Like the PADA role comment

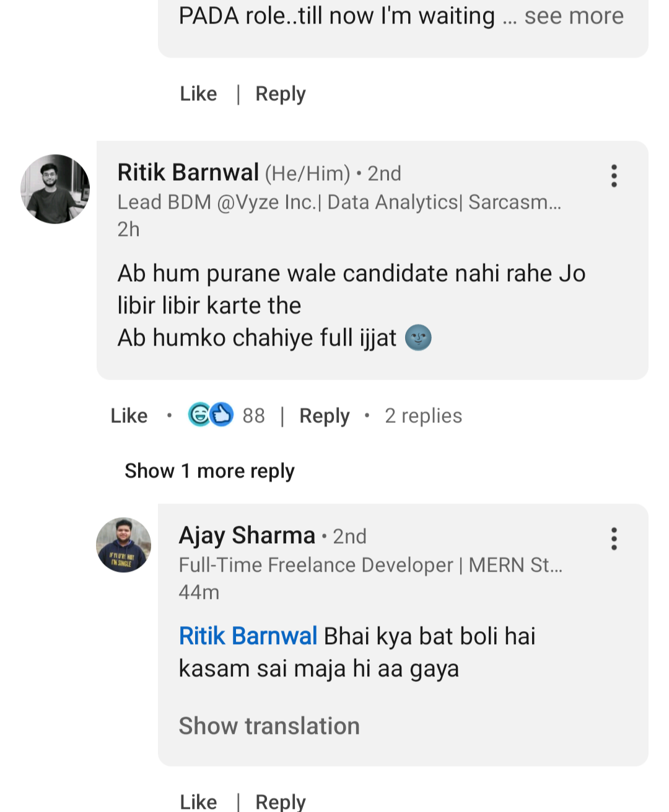click(198, 94)
